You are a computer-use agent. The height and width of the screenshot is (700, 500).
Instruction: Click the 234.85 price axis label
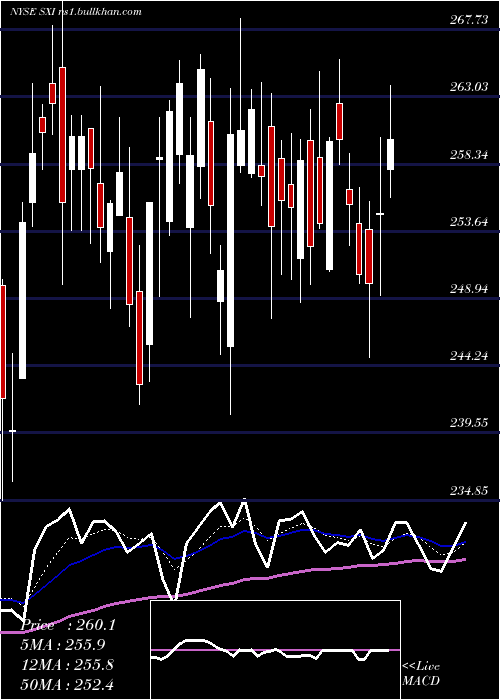pos(469,491)
